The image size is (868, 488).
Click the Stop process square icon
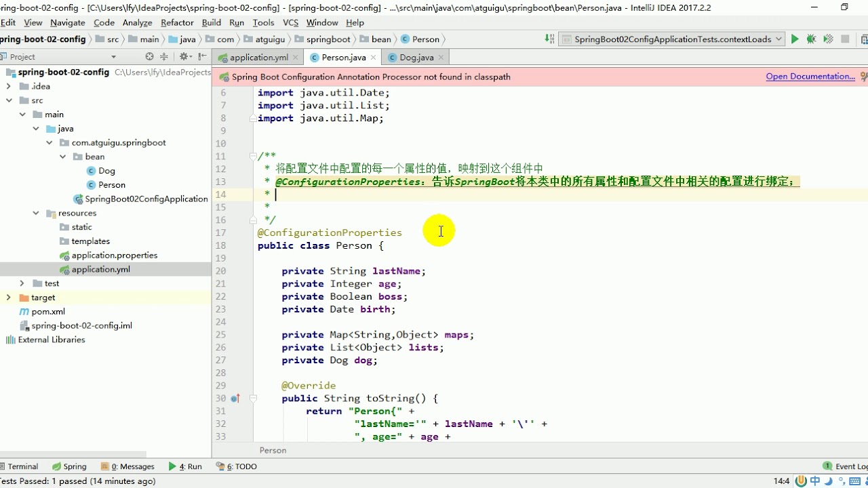(x=845, y=39)
